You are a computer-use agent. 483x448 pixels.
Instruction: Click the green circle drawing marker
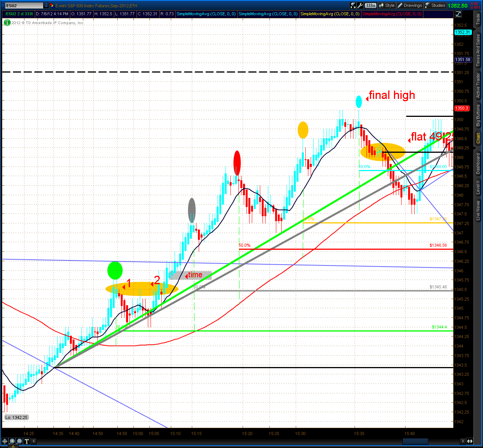[115, 270]
